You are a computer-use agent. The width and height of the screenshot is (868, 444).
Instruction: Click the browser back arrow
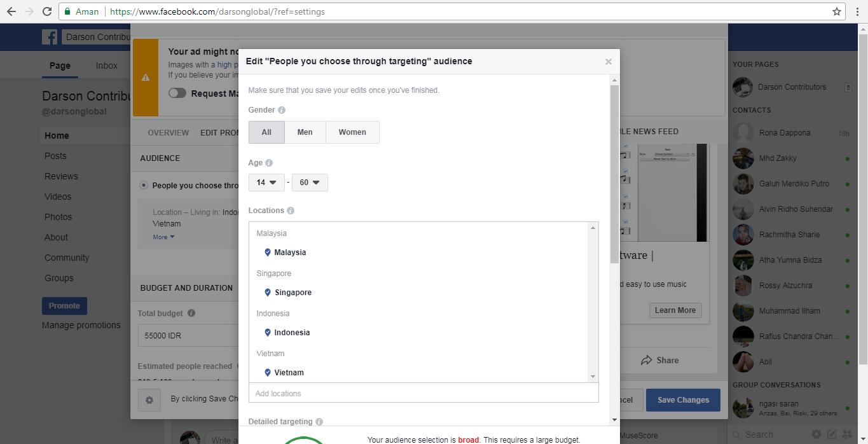pyautogui.click(x=11, y=11)
